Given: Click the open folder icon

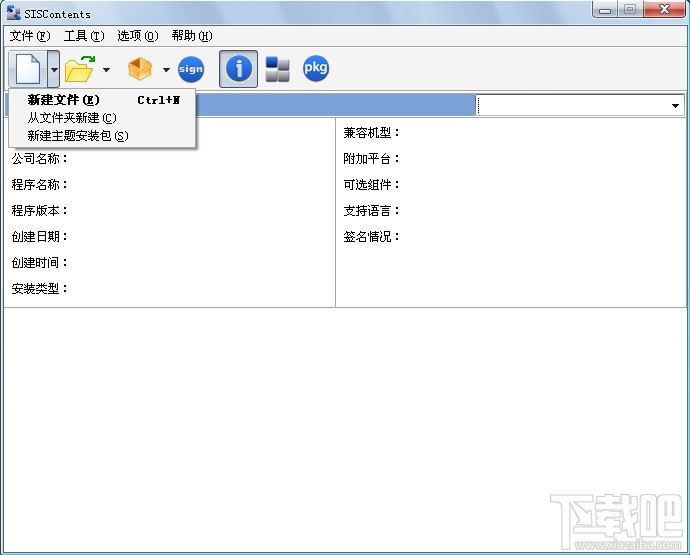Looking at the screenshot, I should coord(80,69).
